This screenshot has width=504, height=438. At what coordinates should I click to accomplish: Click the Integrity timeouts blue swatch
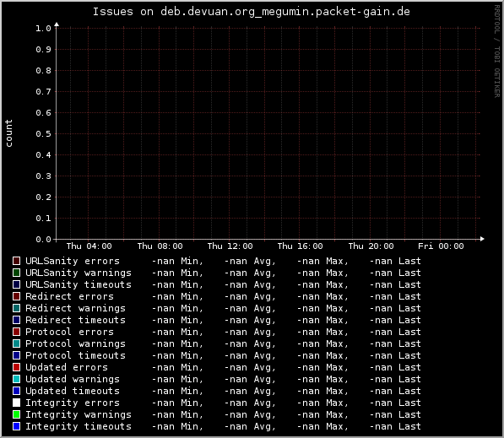(16, 426)
